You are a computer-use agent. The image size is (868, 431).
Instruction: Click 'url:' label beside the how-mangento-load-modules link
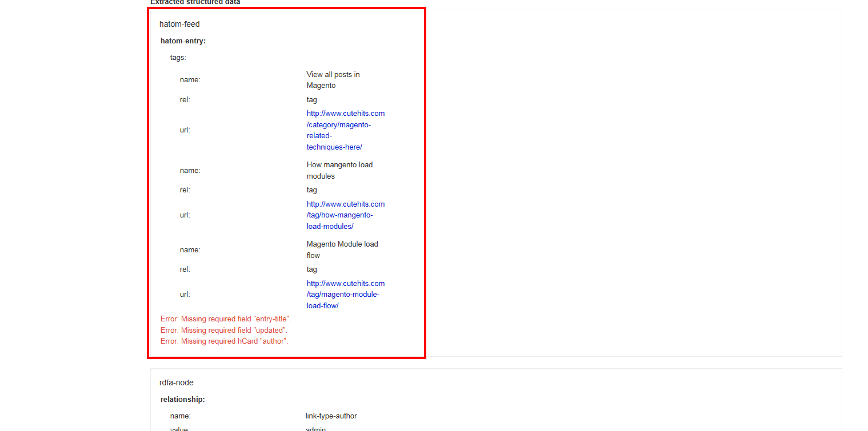coord(185,215)
